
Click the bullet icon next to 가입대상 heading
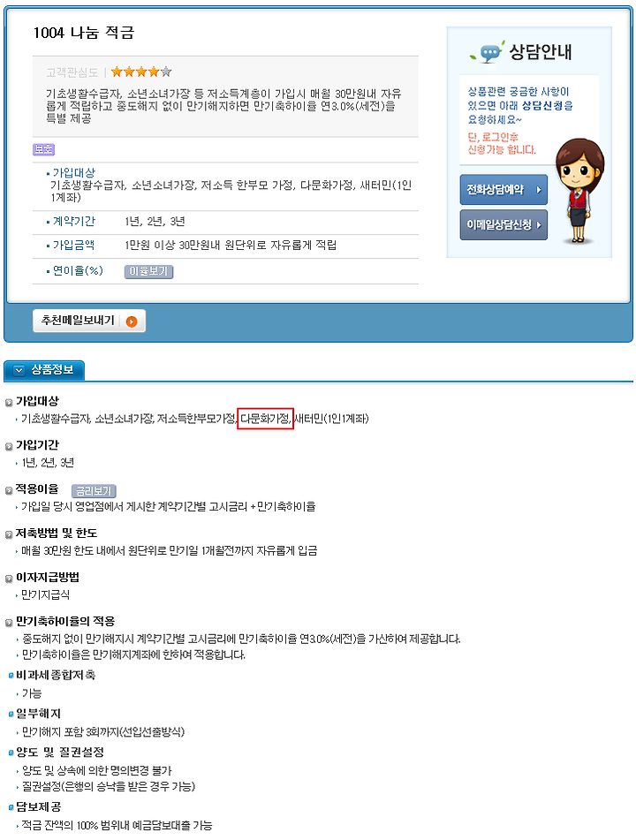pyautogui.click(x=9, y=402)
